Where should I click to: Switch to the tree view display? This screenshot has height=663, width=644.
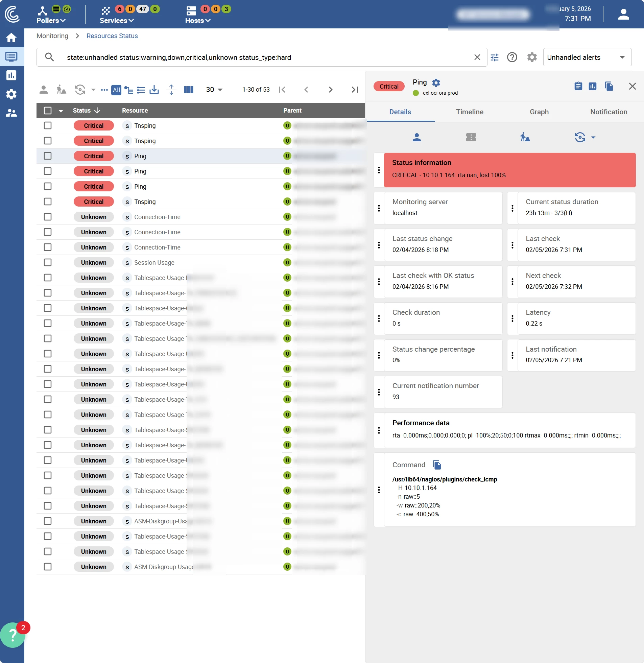[x=129, y=90]
